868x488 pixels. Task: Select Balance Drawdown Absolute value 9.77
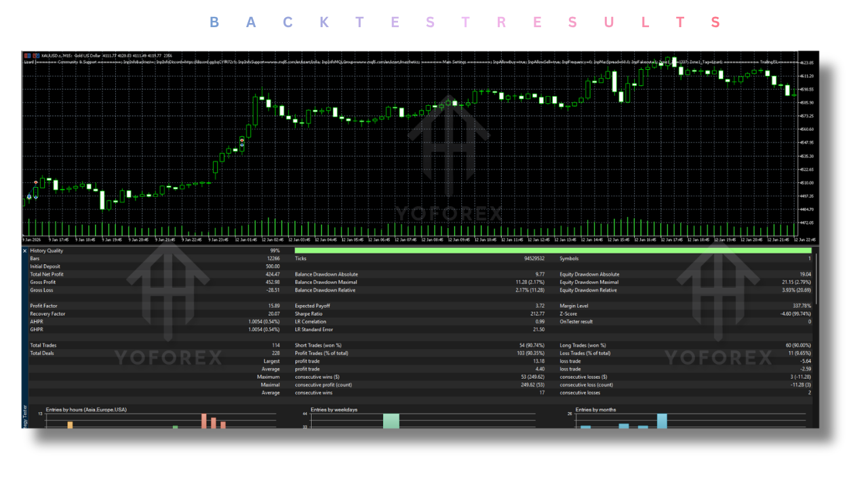(540, 274)
